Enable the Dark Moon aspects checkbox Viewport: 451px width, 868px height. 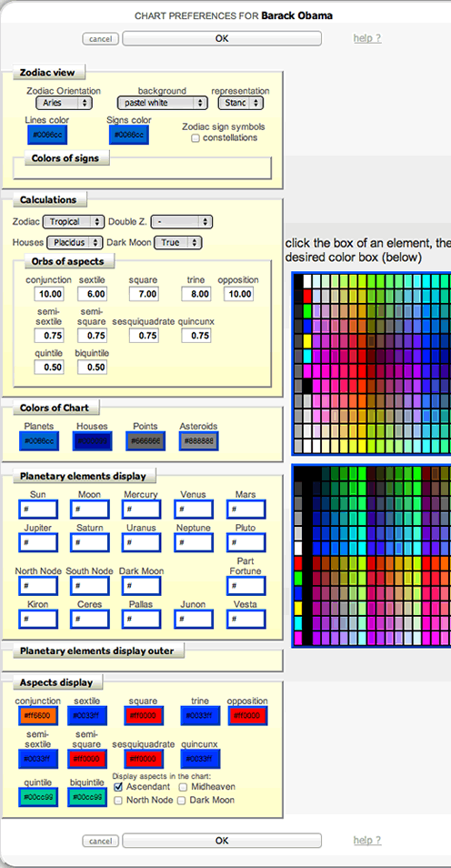181,801
